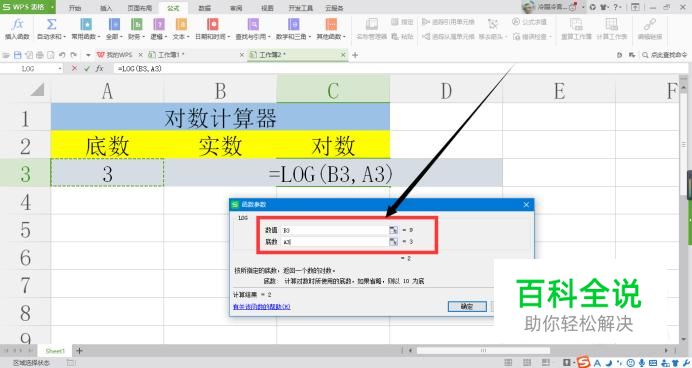
Task: Select the Sheet1 worksheet tab
Action: [x=55, y=351]
